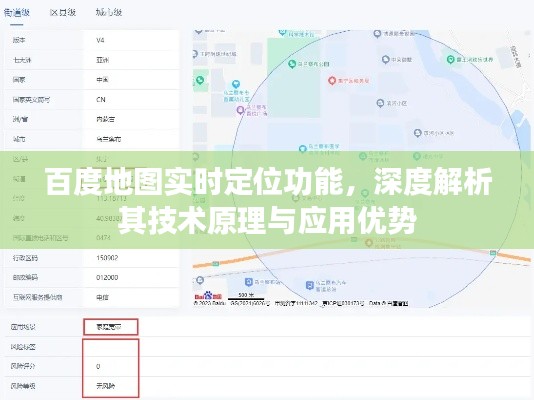Select the green park marker at the top of the circle
This screenshot has width=534, height=400.
tap(292, 64)
